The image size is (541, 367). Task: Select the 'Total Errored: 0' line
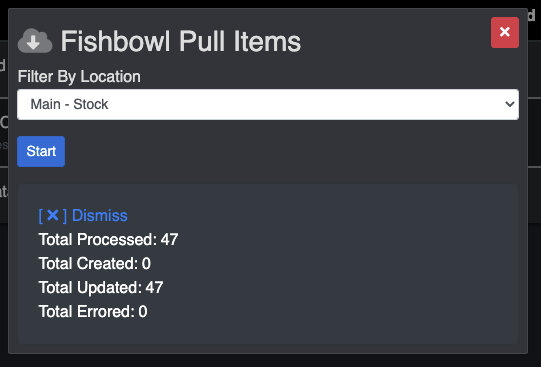pyautogui.click(x=93, y=311)
